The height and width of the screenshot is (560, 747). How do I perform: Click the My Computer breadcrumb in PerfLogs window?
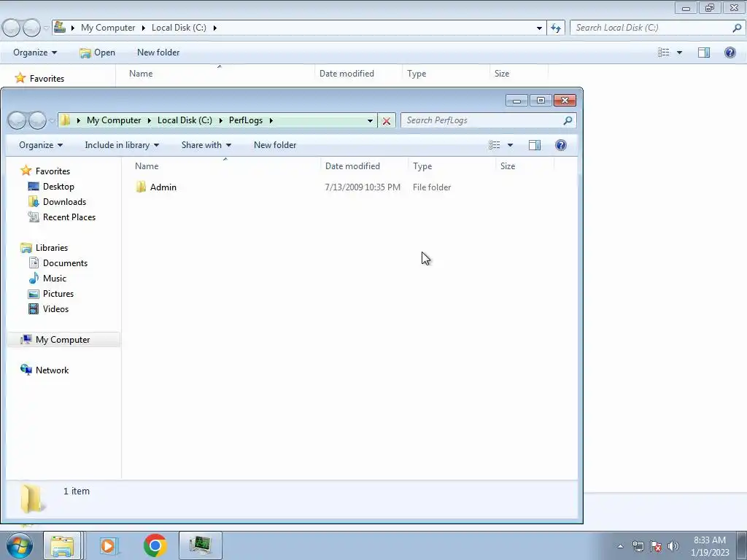[114, 120]
